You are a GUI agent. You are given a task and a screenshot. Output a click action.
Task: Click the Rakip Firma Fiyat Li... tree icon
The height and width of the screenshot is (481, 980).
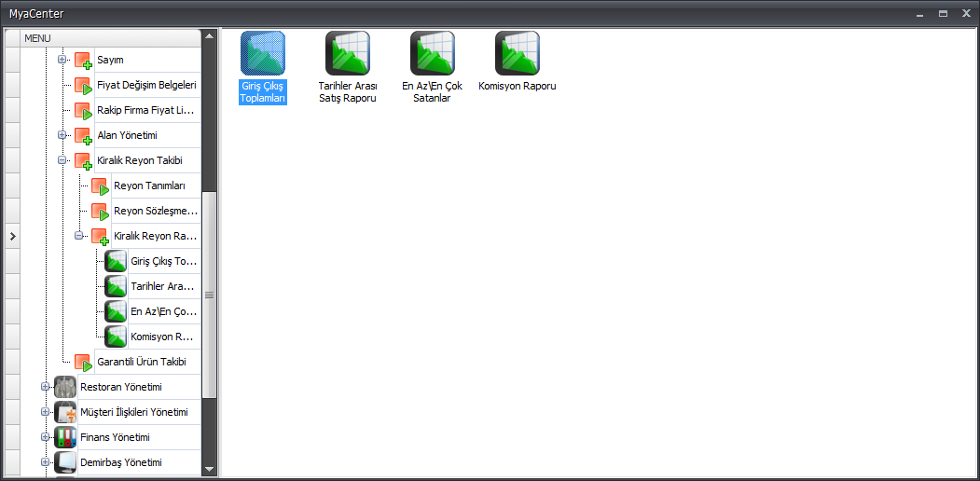point(83,111)
